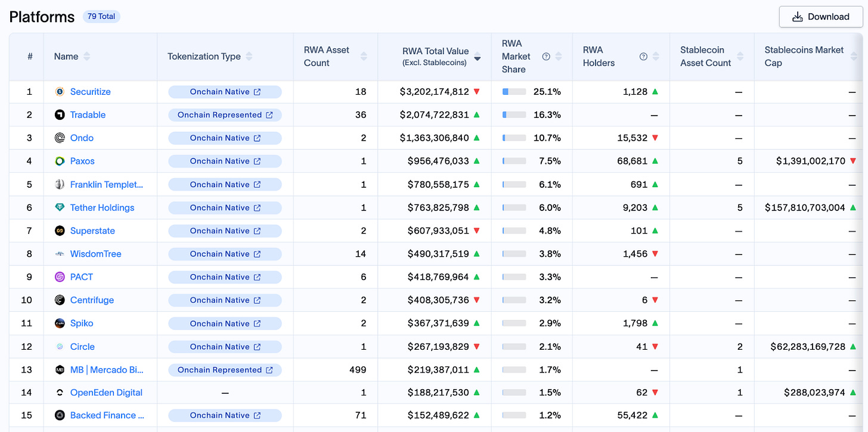
Task: Open the Securitize platform link
Action: click(91, 92)
